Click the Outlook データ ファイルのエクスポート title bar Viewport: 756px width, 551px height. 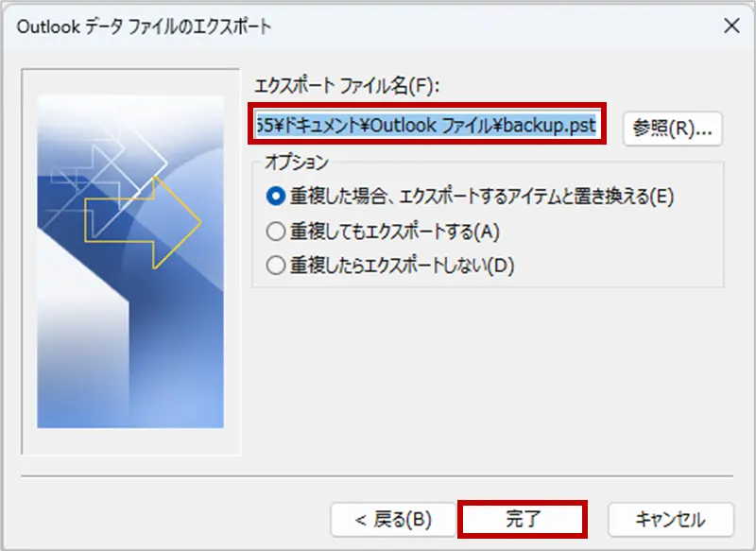[145, 26]
